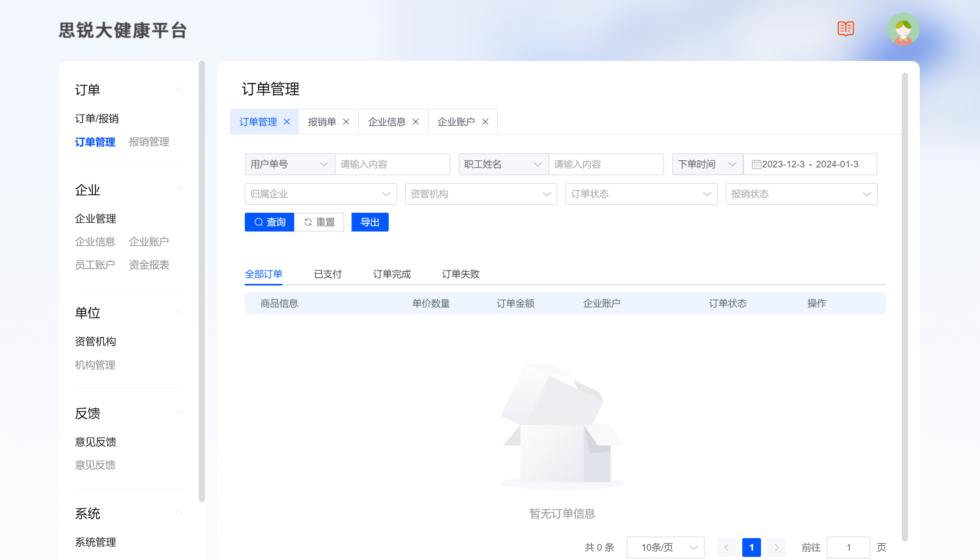Select the 订单完成 tab

click(x=392, y=274)
